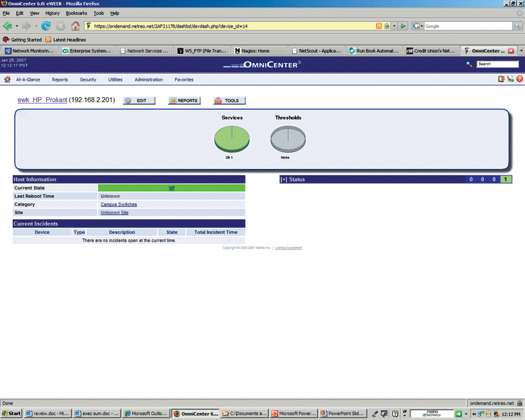Switch to Microsoft Outlook in taskbar
The width and height of the screenshot is (525, 420).
(145, 414)
